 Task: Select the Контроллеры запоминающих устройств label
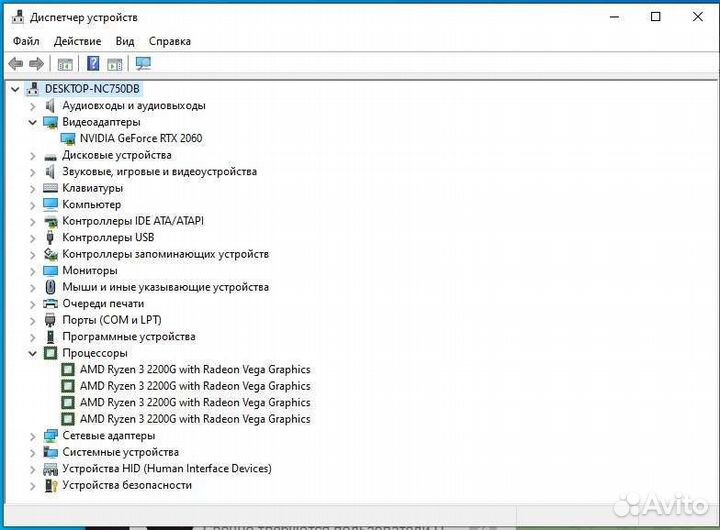[x=165, y=254]
